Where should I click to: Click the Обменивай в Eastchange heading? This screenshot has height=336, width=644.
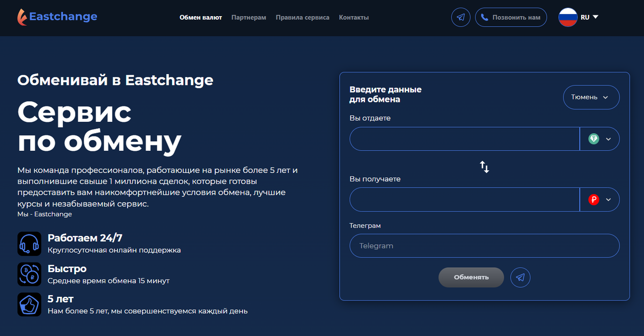click(x=115, y=81)
